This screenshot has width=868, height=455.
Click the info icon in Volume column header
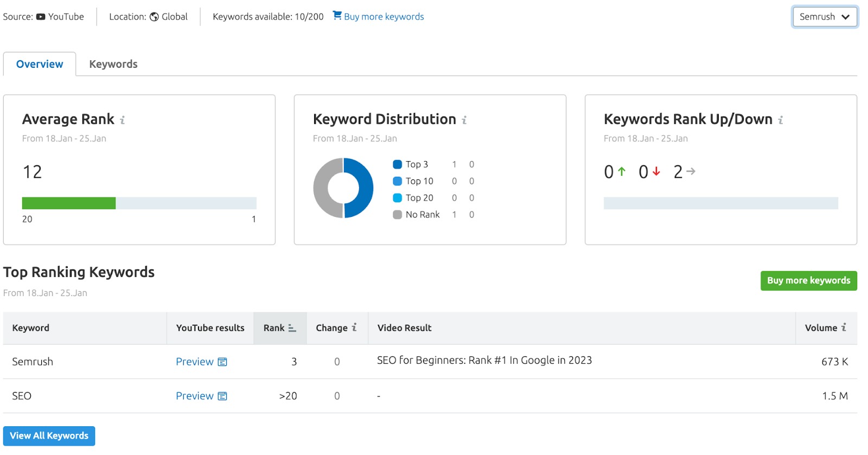[844, 328]
